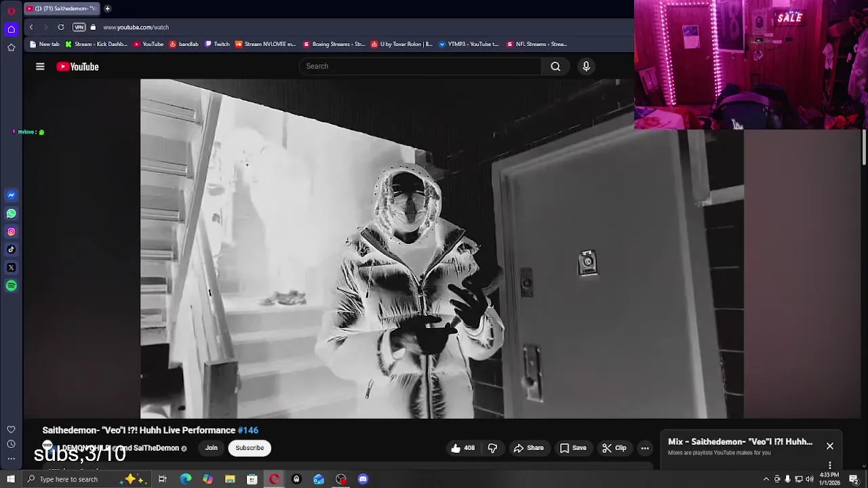Click the Mix - Saithedemon playlist title
The width and height of the screenshot is (868, 488).
(x=740, y=442)
